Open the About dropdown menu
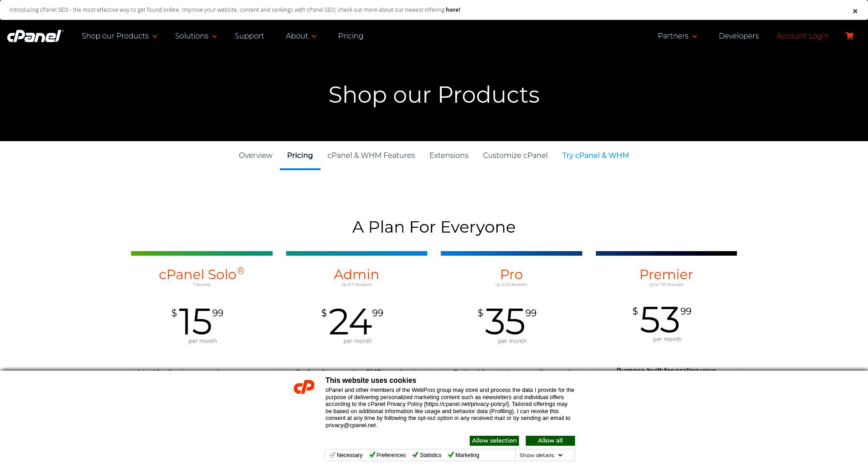The width and height of the screenshot is (868, 467). pyautogui.click(x=301, y=36)
